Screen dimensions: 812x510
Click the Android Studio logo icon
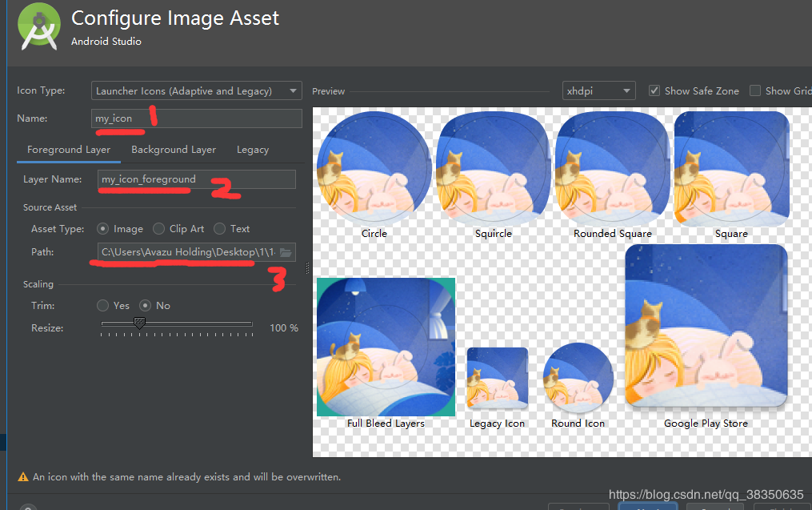pos(38,26)
